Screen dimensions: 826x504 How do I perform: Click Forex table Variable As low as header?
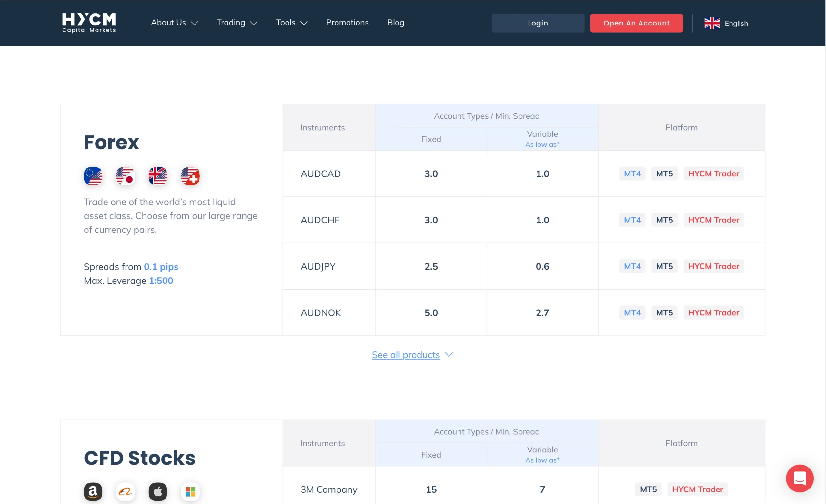(x=542, y=139)
